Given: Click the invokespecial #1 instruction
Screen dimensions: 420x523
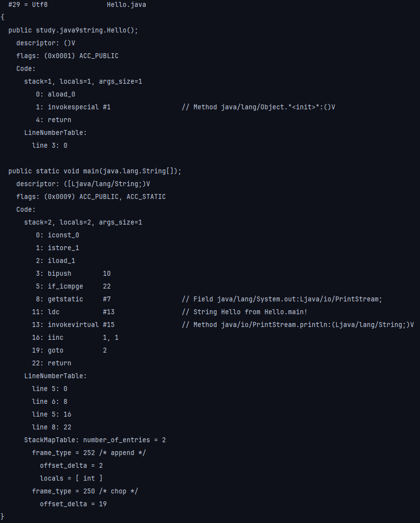Looking at the screenshot, I should pyautogui.click(x=79, y=107).
